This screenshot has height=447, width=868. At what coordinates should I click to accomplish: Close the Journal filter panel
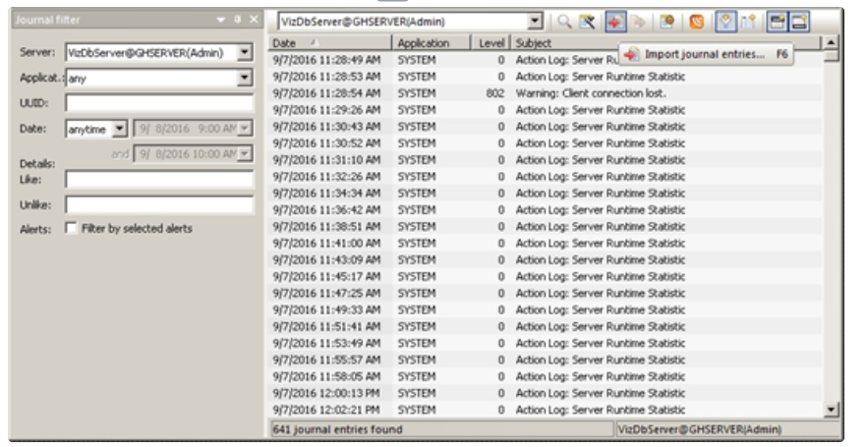(254, 20)
